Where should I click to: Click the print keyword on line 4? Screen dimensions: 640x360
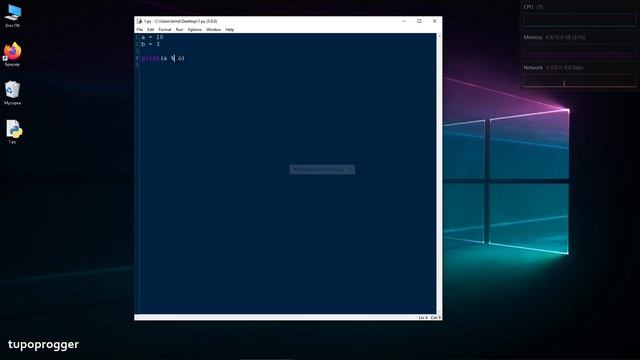pos(151,58)
